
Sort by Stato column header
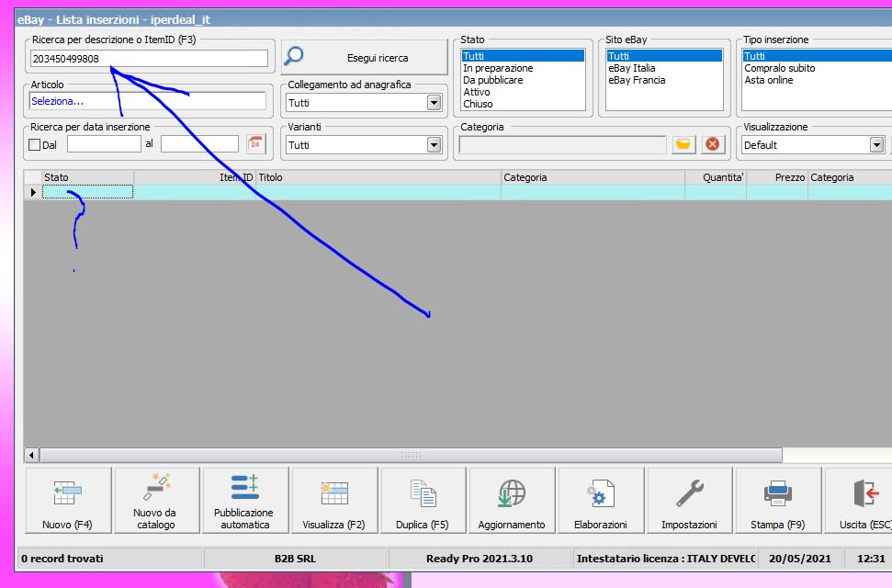click(x=87, y=177)
